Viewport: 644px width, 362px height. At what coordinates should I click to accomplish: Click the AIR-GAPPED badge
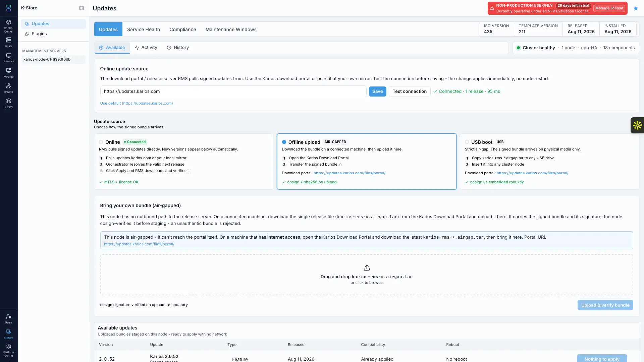click(x=335, y=142)
